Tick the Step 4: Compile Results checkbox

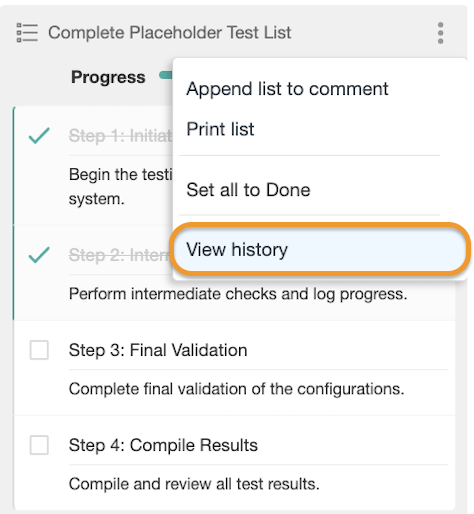(x=39, y=445)
